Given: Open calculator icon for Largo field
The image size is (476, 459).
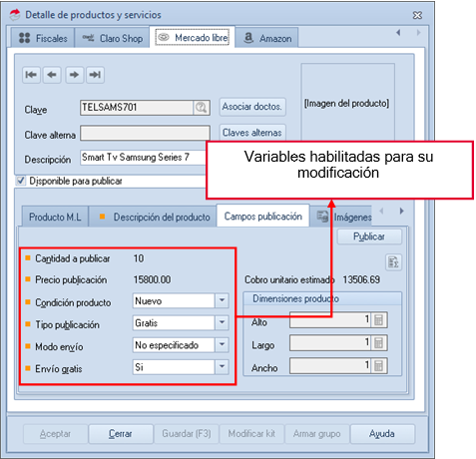Looking at the screenshot, I should click(378, 342).
